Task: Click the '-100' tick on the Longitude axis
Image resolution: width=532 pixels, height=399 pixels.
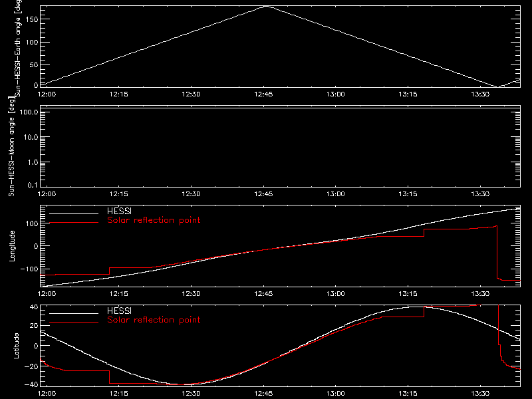Action: click(x=29, y=269)
